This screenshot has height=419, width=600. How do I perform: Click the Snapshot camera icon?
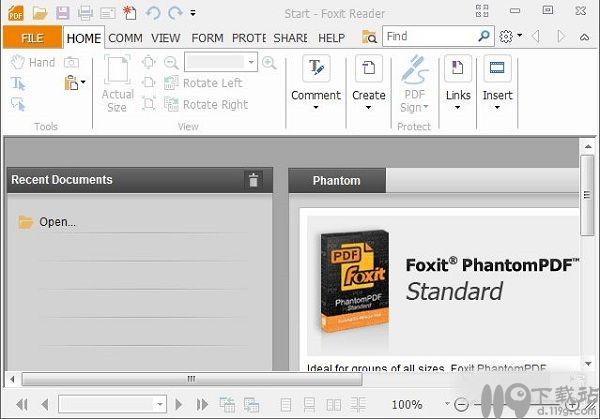71,62
